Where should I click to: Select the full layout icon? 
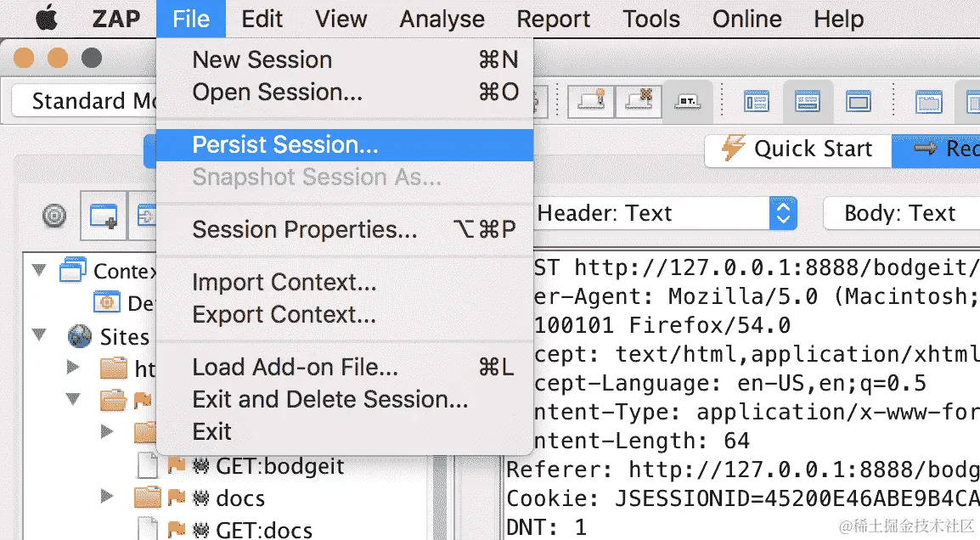pos(858,101)
